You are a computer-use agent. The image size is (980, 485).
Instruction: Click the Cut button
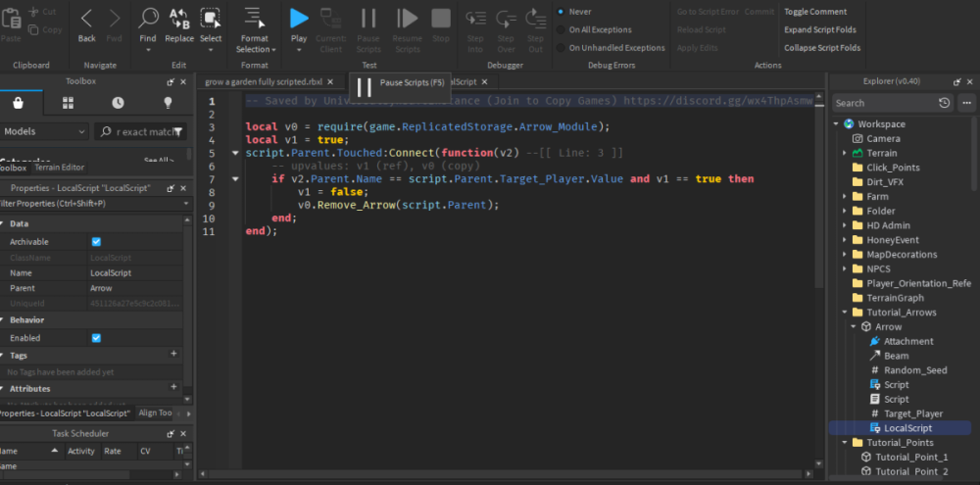[x=42, y=12]
